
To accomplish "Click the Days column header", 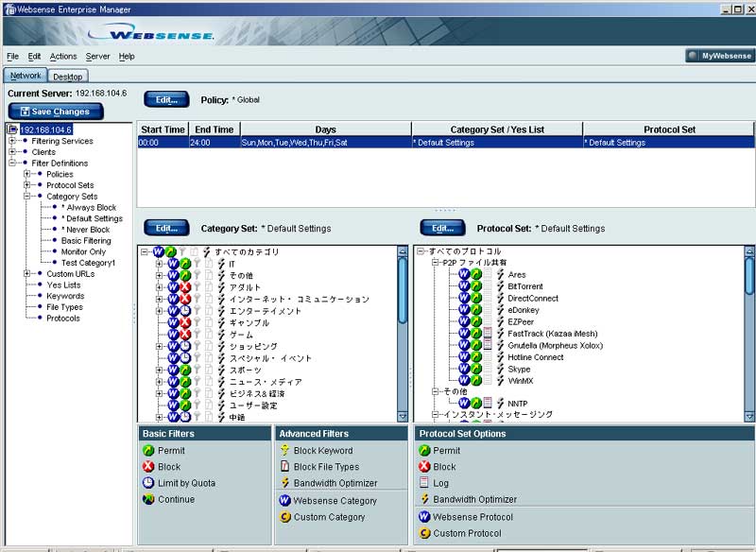I will (326, 129).
